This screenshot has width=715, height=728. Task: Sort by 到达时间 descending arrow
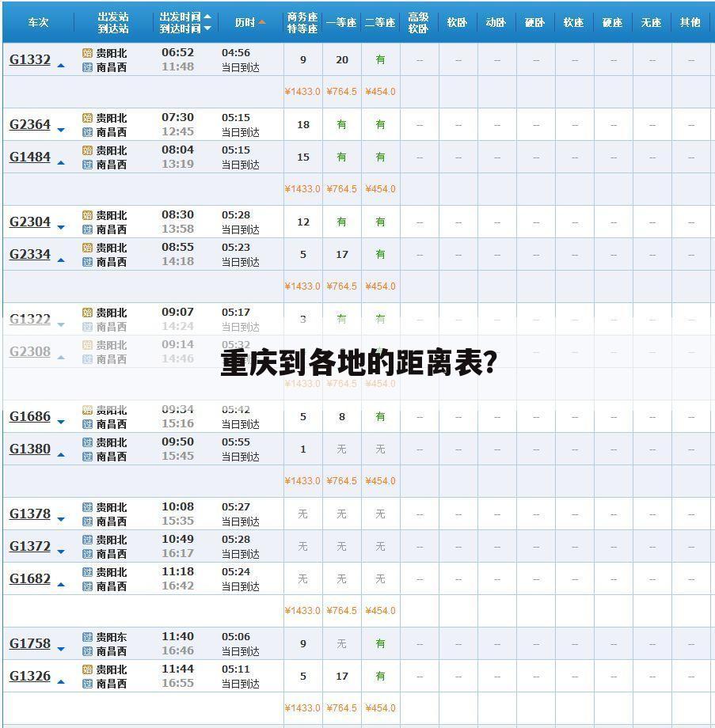(207, 28)
